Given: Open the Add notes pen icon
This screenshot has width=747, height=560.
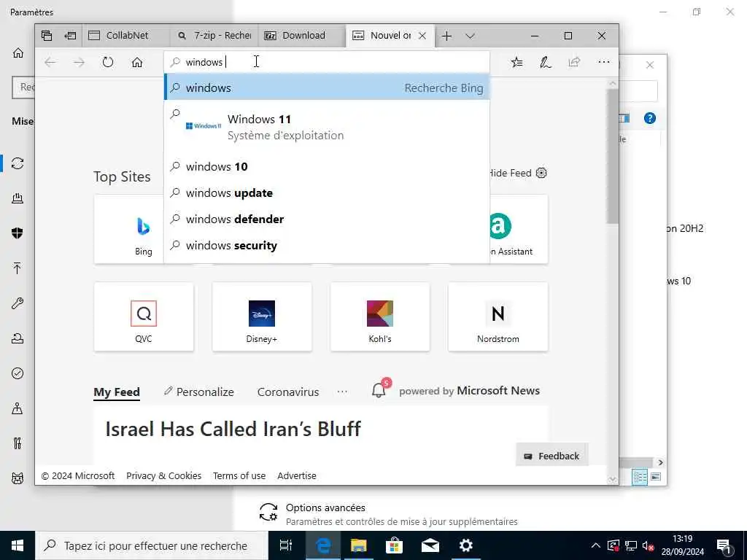Looking at the screenshot, I should (546, 62).
